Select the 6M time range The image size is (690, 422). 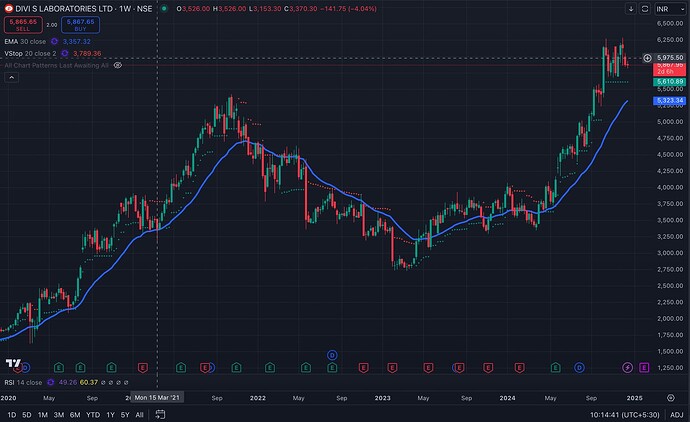tap(75, 415)
